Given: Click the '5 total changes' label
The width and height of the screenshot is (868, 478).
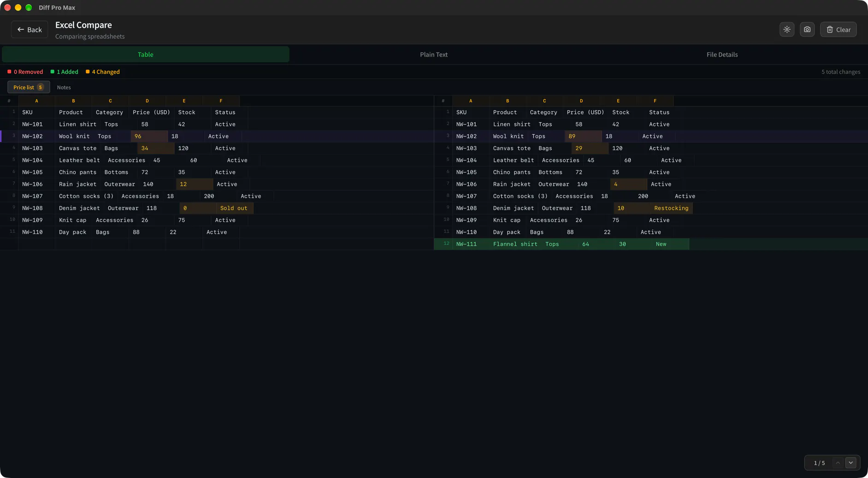Looking at the screenshot, I should click(841, 72).
